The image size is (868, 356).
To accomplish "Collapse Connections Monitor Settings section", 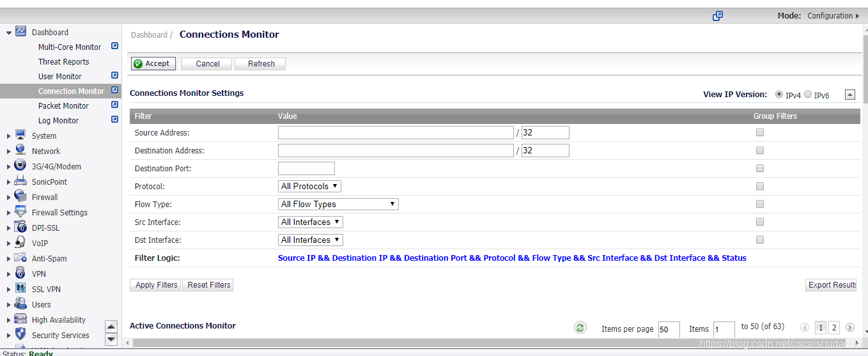I will coord(850,95).
